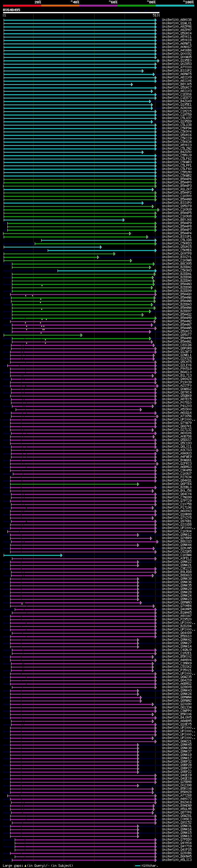Screen dimensions: 197x868
Task: Select label UniRef100_C5KP94
Action: [x=177, y=128]
